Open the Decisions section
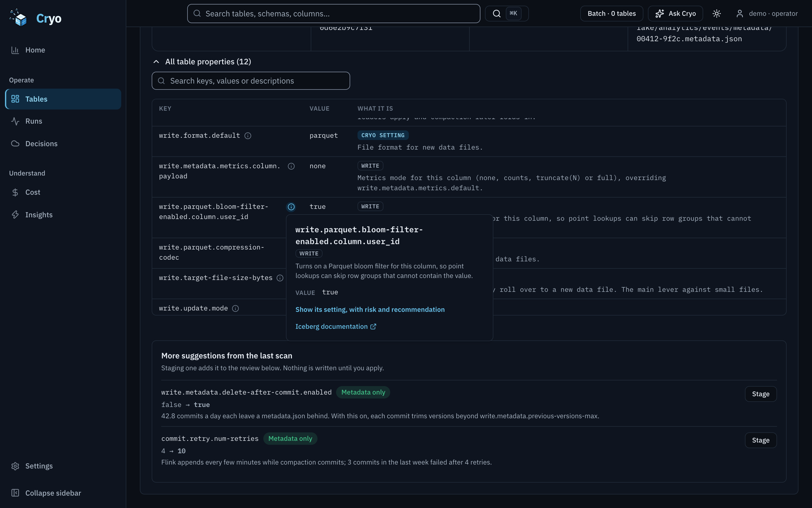Viewport: 812px width, 508px height. coord(63,144)
